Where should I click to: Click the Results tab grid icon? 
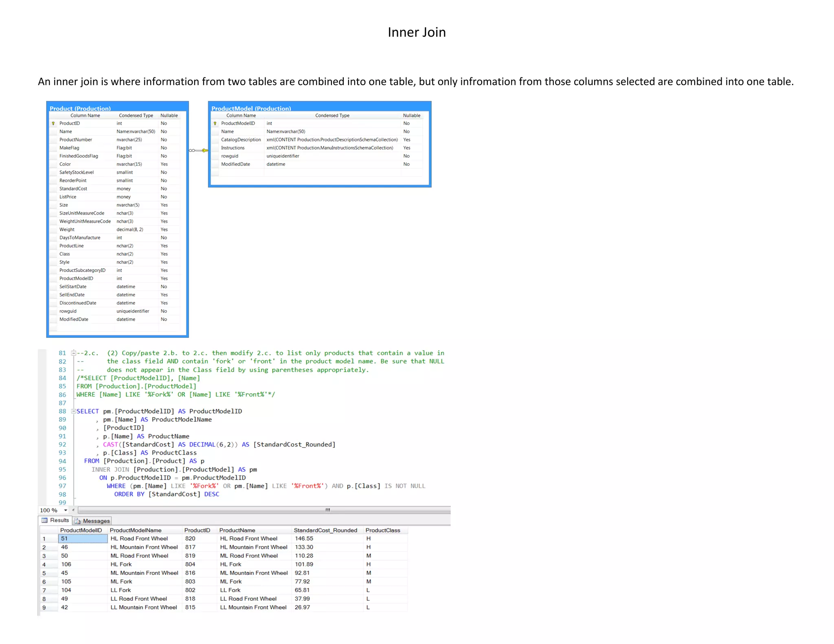[x=44, y=520]
